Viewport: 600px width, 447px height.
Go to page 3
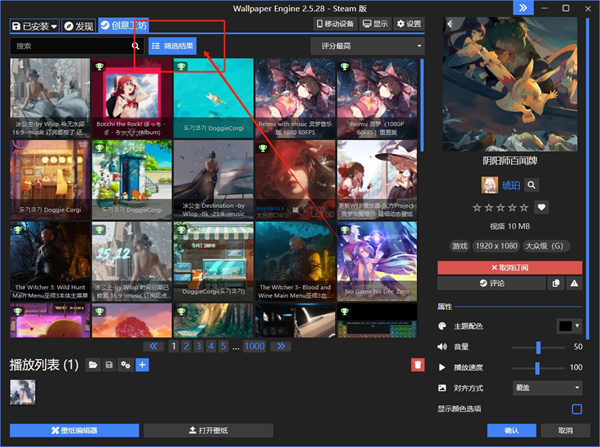click(x=199, y=346)
